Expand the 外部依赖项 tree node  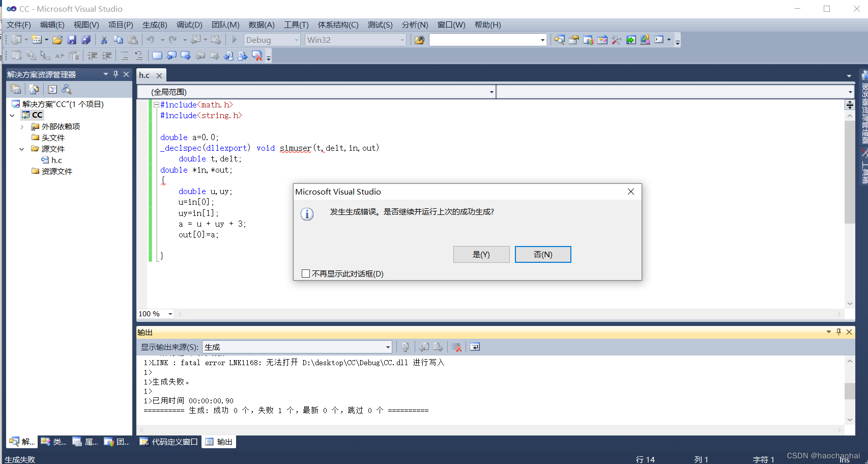click(x=22, y=127)
